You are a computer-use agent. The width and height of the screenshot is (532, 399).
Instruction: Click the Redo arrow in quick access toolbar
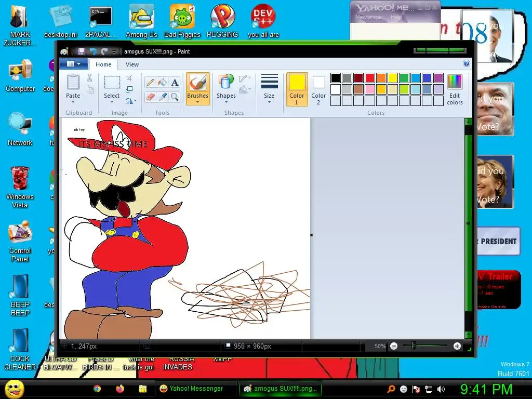(x=104, y=51)
